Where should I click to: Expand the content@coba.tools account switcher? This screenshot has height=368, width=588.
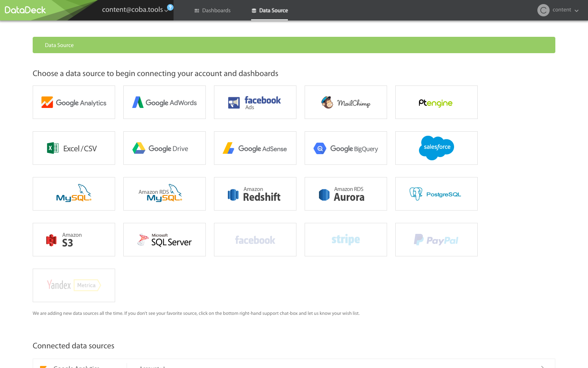135,10
